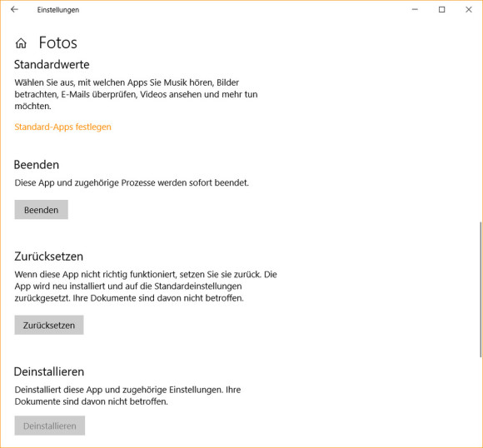Screen dimensions: 483x448
Task: Select the Beenden section heading
Action: 37,165
